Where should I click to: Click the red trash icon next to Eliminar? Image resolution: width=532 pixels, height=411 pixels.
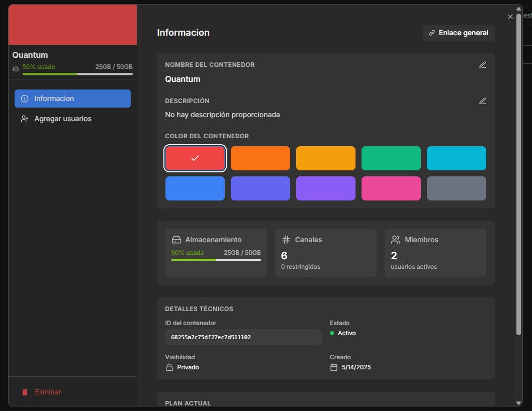25,392
